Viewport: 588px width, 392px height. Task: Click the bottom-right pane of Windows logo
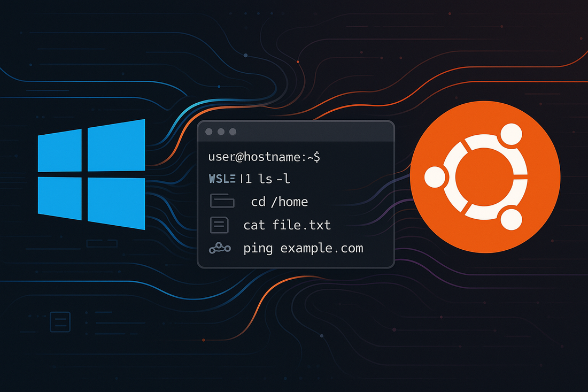pos(116,203)
